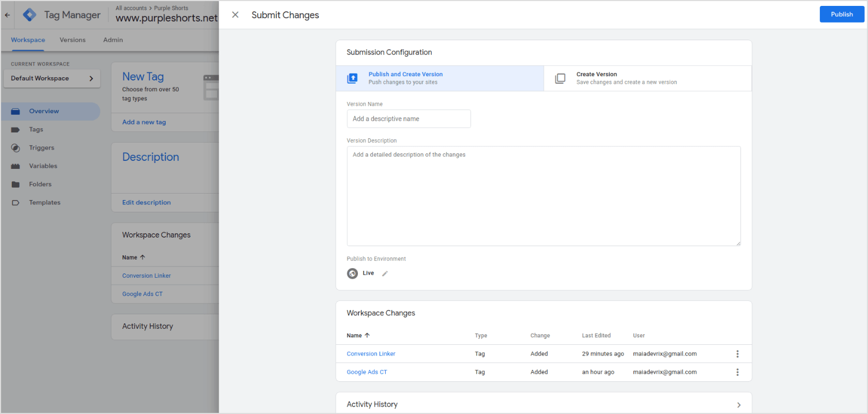Sort changes by Name column arrow
The image size is (868, 414).
point(367,336)
